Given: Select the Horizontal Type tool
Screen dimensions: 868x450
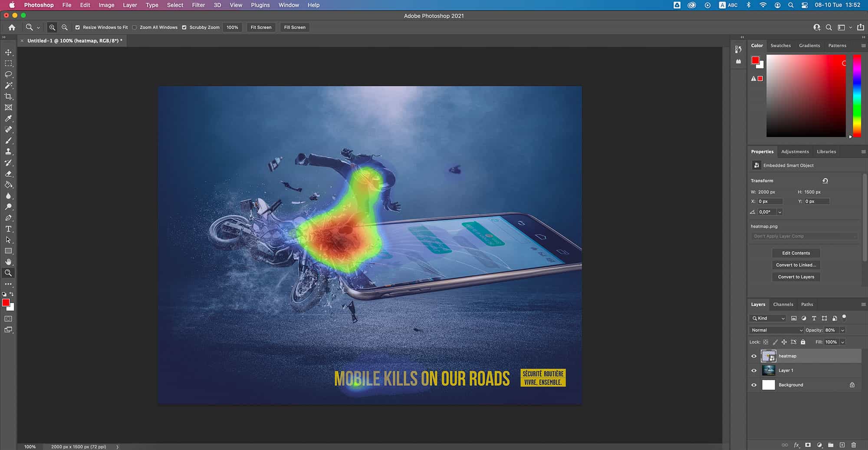Looking at the screenshot, I should [8, 229].
